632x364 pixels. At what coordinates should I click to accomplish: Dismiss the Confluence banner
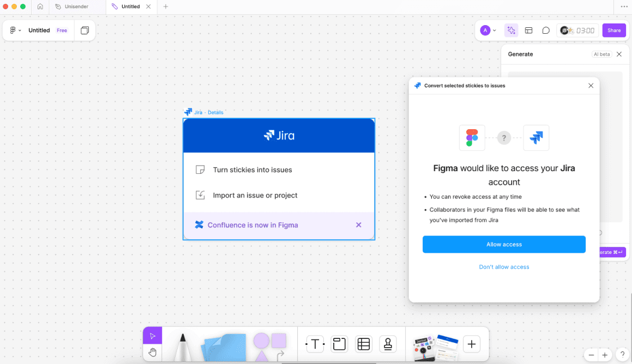tap(359, 225)
